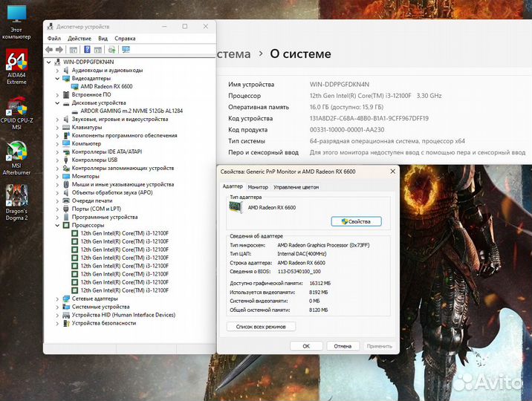Image resolution: width=532 pixels, height=401 pixels.
Task: Open Help via the blue question-mark icon
Action: coord(87,50)
